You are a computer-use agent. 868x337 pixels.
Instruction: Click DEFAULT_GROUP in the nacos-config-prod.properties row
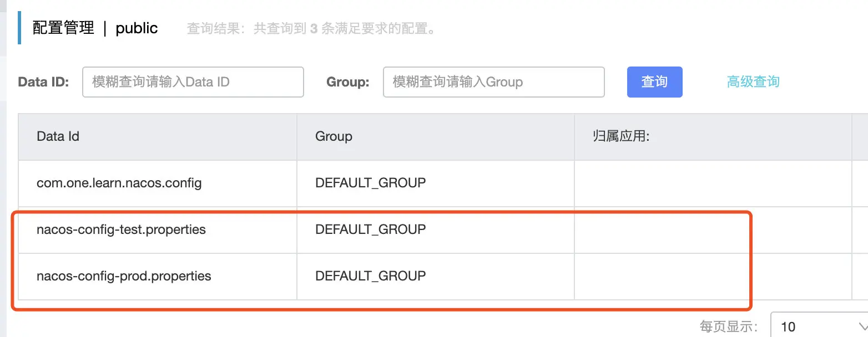pos(371,275)
